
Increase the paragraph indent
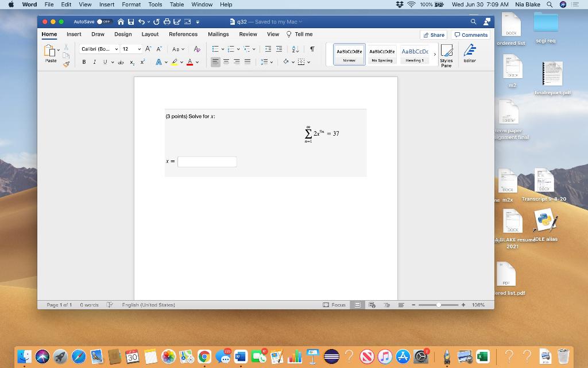pos(279,49)
